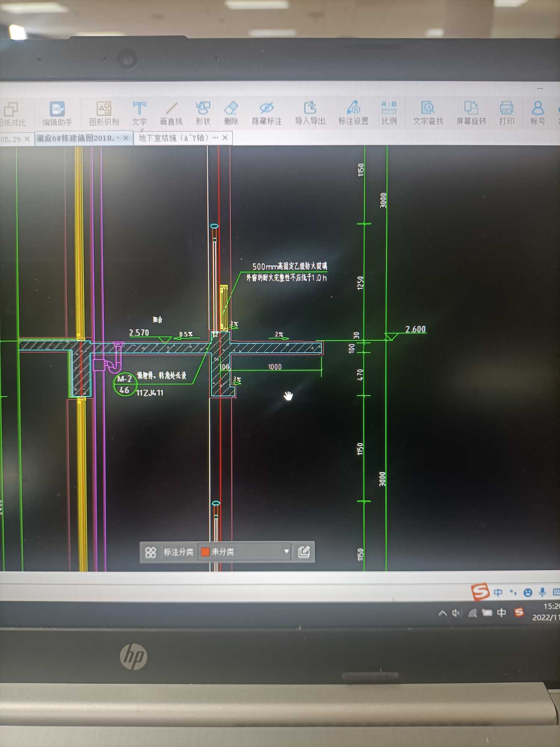
Task: Pick the 画直线 draw line tool
Action: click(171, 114)
